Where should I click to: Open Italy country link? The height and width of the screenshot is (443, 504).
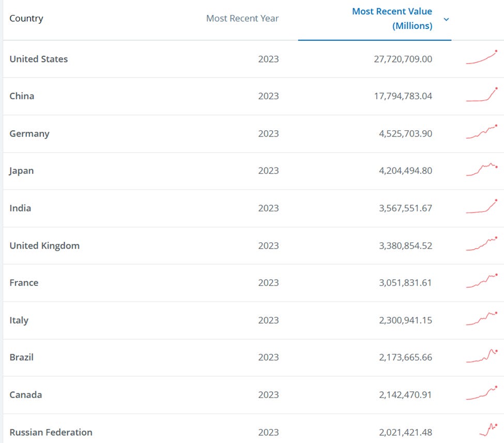click(x=19, y=320)
